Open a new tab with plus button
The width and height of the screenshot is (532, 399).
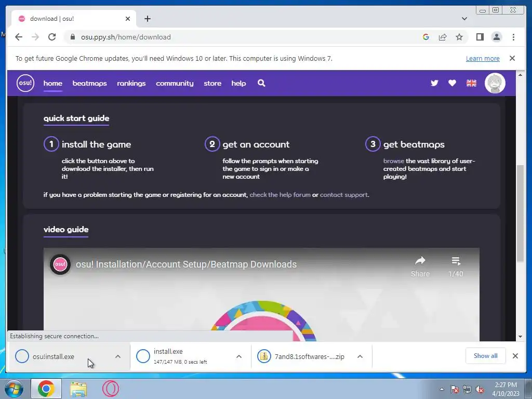[147, 19]
